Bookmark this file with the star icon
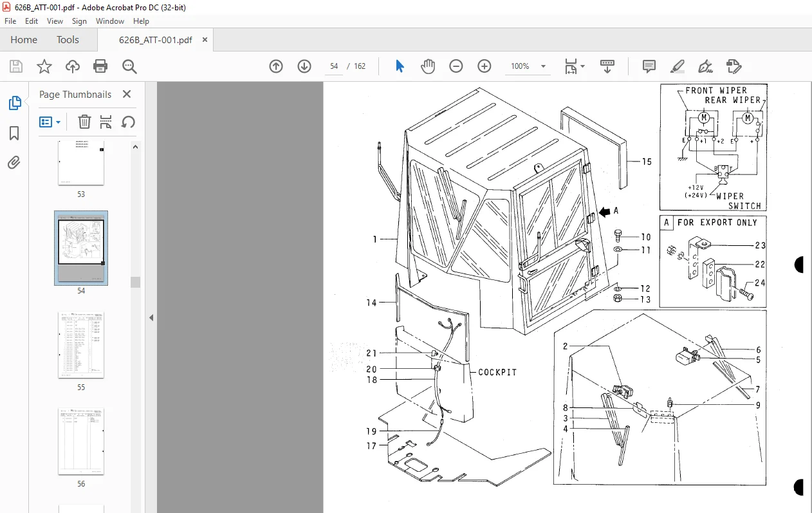812x513 pixels. [44, 66]
